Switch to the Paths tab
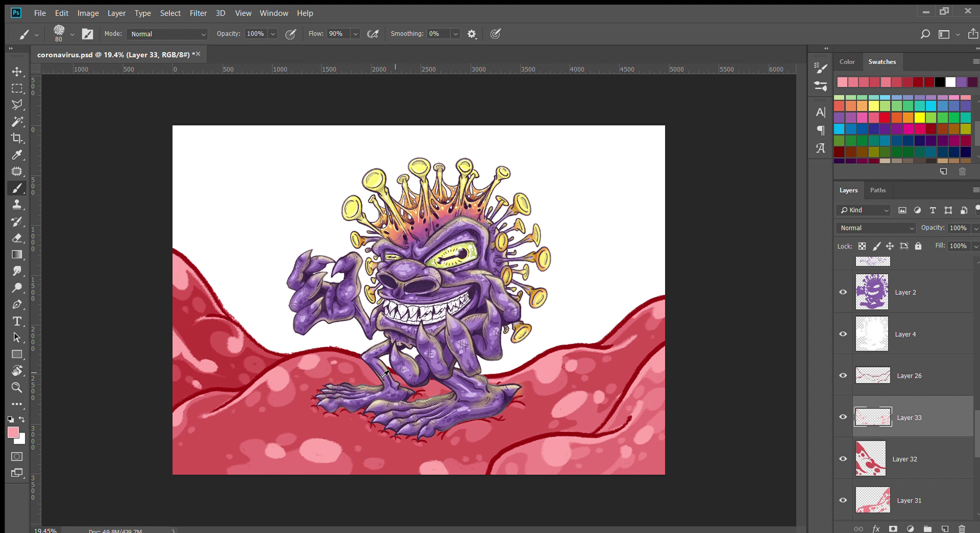The image size is (980, 533). (x=877, y=190)
